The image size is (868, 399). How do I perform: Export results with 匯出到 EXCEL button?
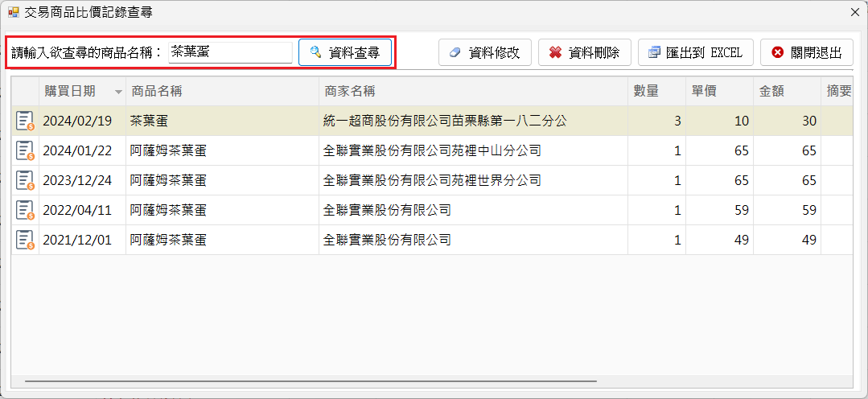pyautogui.click(x=696, y=52)
